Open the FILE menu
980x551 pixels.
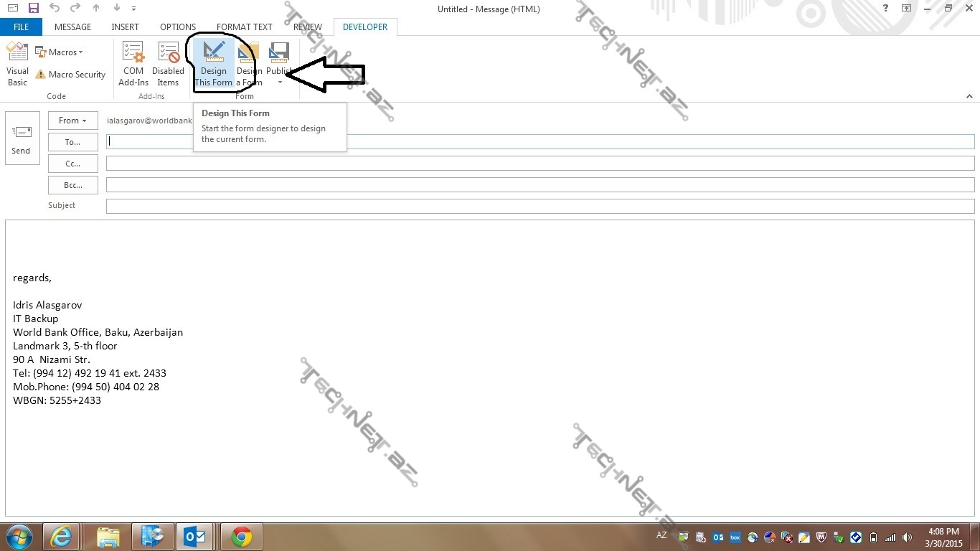point(22,27)
